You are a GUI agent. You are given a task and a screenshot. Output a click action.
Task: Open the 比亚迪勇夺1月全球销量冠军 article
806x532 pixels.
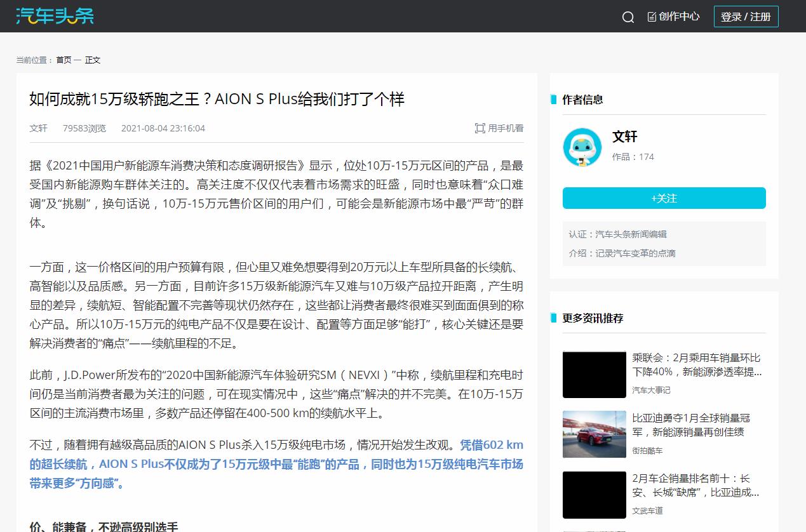pos(691,425)
